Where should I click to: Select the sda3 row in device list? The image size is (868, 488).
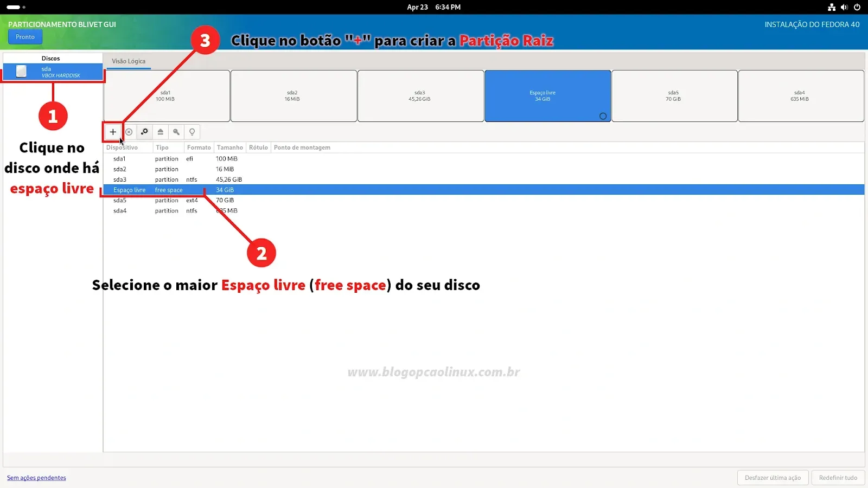click(483, 179)
